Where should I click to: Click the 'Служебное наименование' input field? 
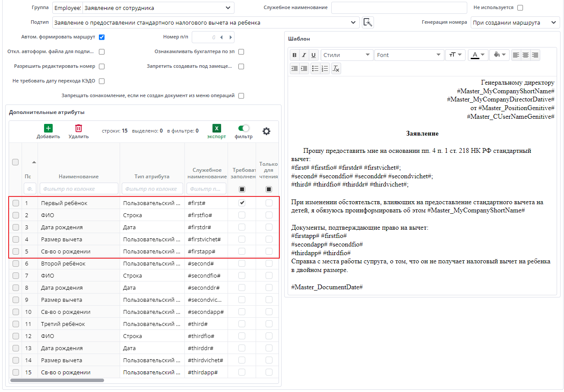399,8
